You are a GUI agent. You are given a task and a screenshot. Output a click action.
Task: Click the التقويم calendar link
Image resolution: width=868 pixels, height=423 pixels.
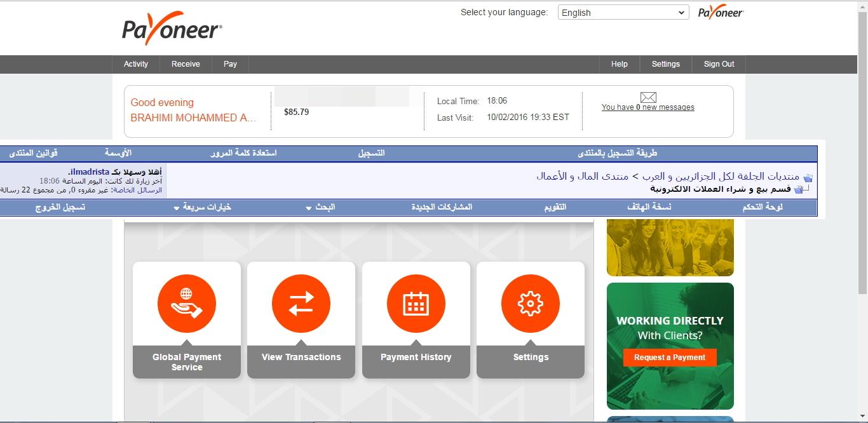click(x=555, y=207)
